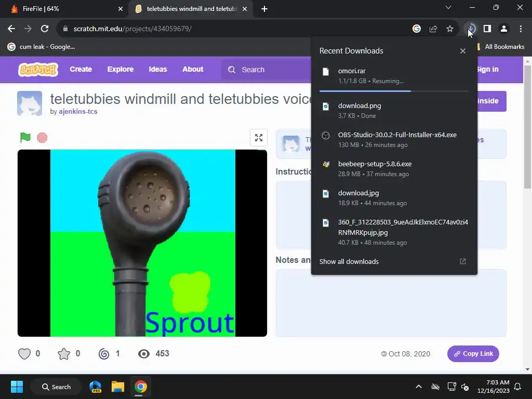Enter full screen project mode
This screenshot has width=532, height=399.
point(259,138)
